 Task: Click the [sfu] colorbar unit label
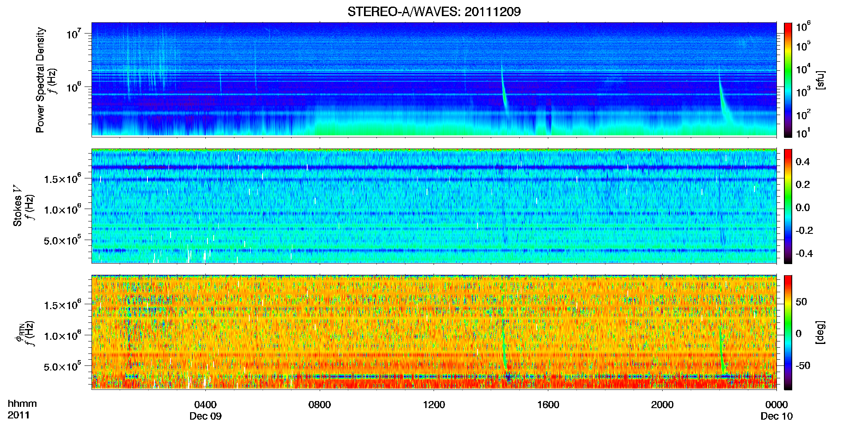pos(821,80)
